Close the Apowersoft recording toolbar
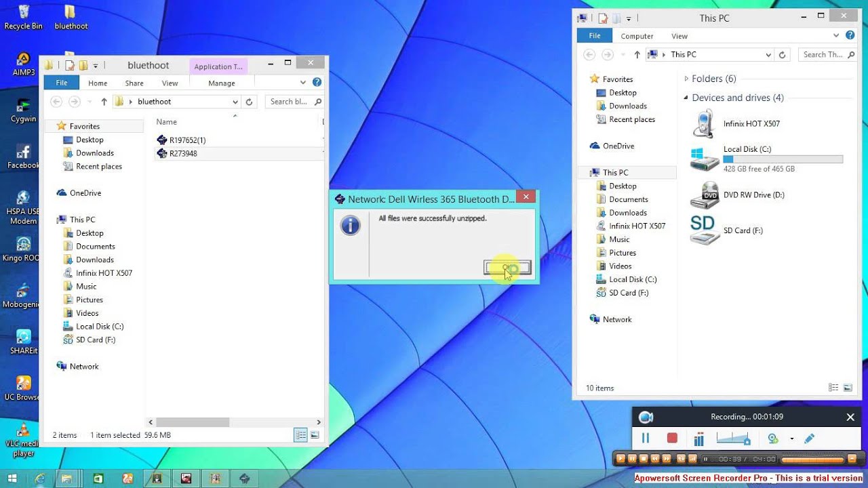868x488 pixels. click(850, 417)
